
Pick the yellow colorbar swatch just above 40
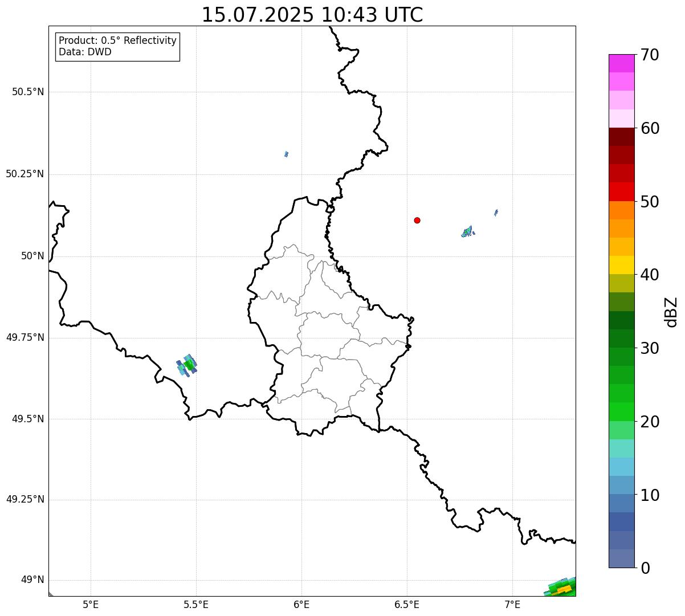[x=621, y=265]
